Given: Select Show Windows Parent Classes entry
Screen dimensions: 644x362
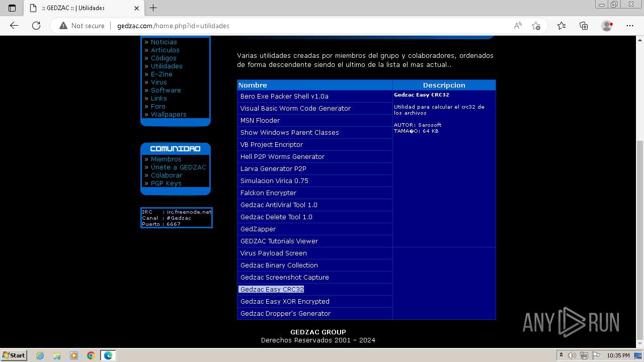Looking at the screenshot, I should pos(315,132).
